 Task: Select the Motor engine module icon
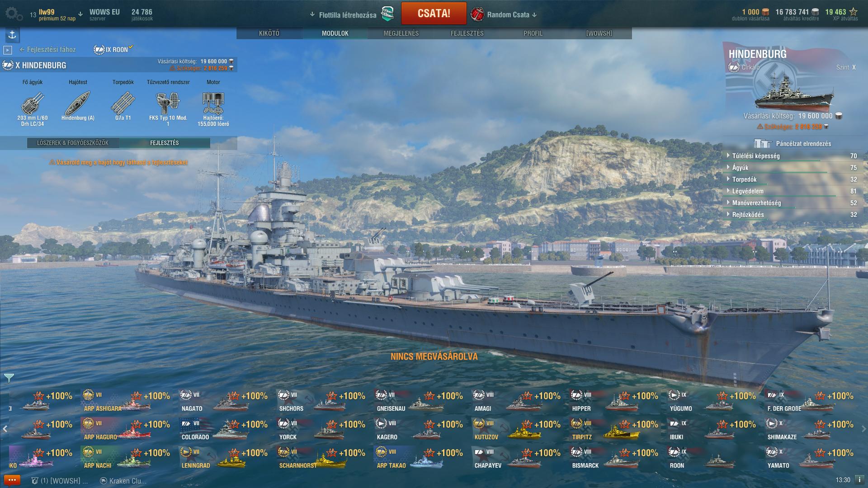tap(213, 103)
